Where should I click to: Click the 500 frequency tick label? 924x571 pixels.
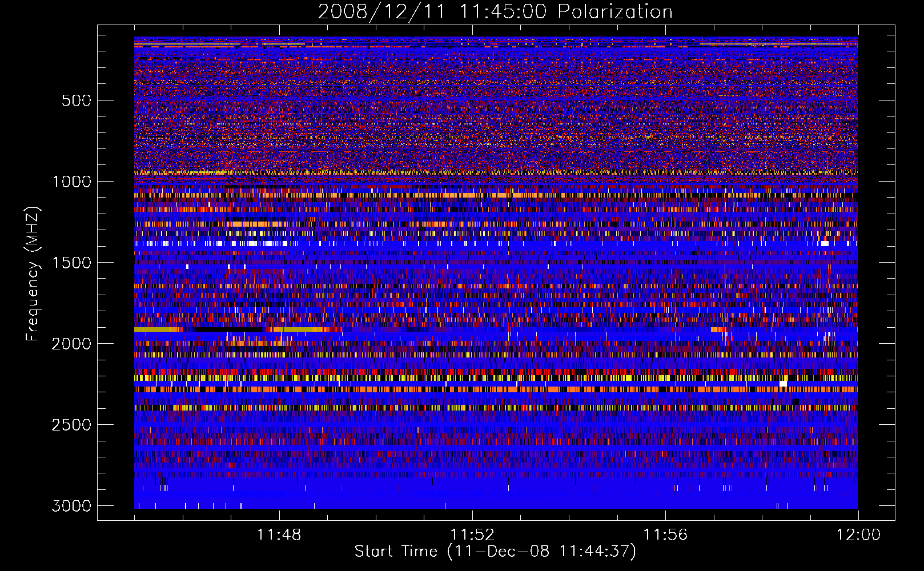pyautogui.click(x=77, y=100)
